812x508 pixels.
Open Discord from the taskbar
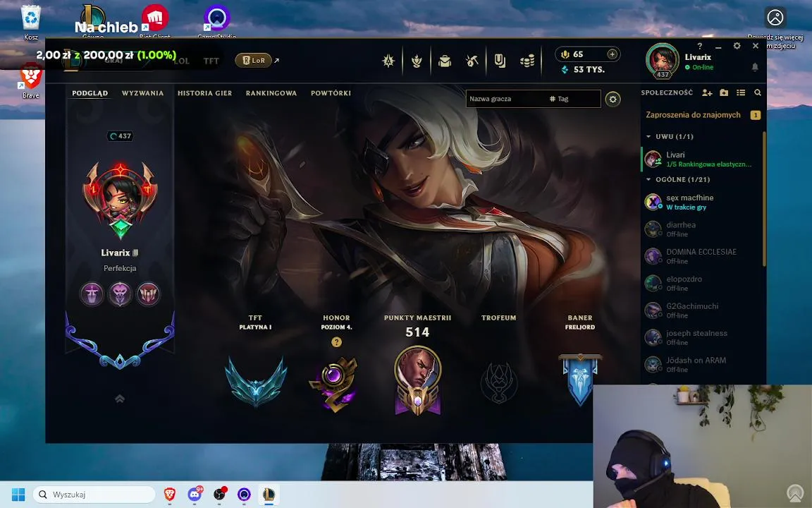click(195, 495)
